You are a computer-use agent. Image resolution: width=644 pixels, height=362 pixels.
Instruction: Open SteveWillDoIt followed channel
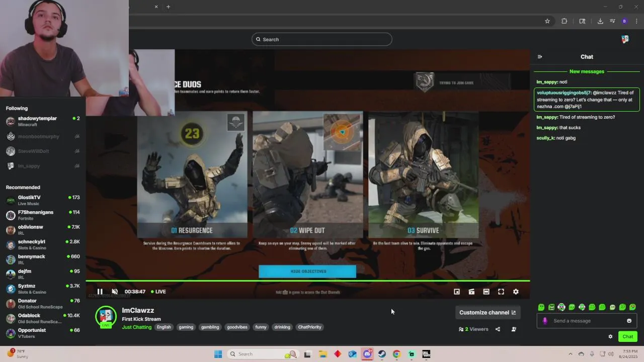43,151
